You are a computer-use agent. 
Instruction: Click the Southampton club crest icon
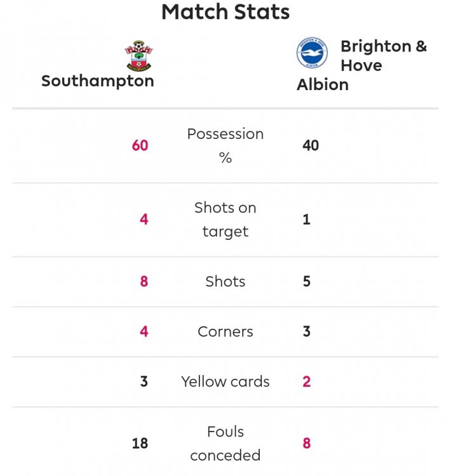click(138, 56)
